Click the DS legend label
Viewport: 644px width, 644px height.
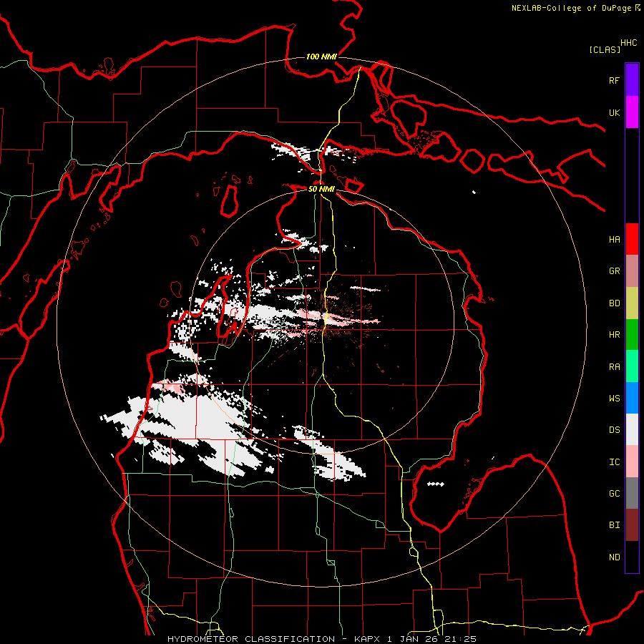point(614,430)
